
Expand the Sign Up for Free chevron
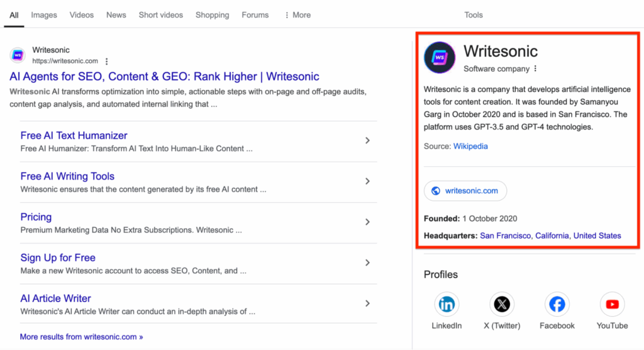pyautogui.click(x=367, y=262)
